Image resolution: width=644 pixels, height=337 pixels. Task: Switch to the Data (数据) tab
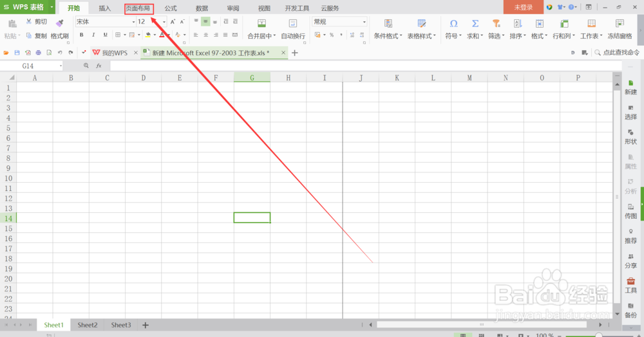tap(202, 8)
